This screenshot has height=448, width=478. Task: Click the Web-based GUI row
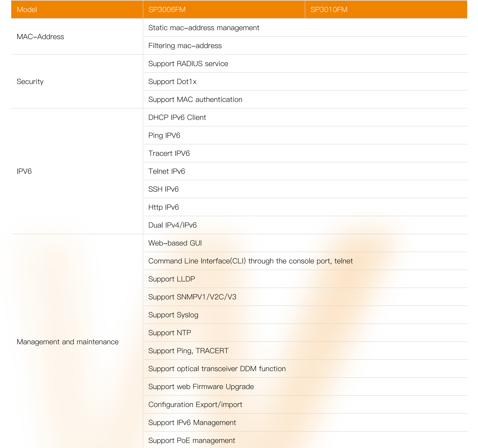(x=175, y=243)
